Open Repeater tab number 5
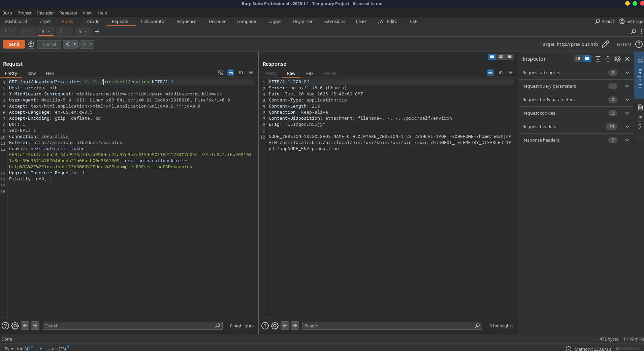 (x=80, y=32)
